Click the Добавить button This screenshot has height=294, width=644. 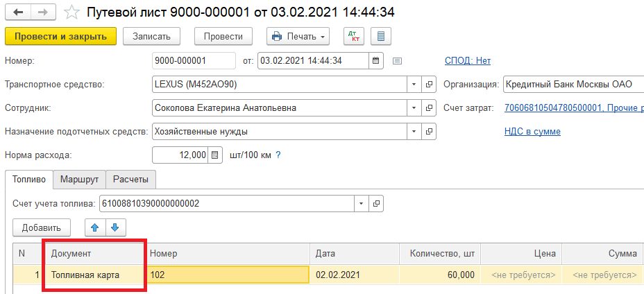coord(42,227)
